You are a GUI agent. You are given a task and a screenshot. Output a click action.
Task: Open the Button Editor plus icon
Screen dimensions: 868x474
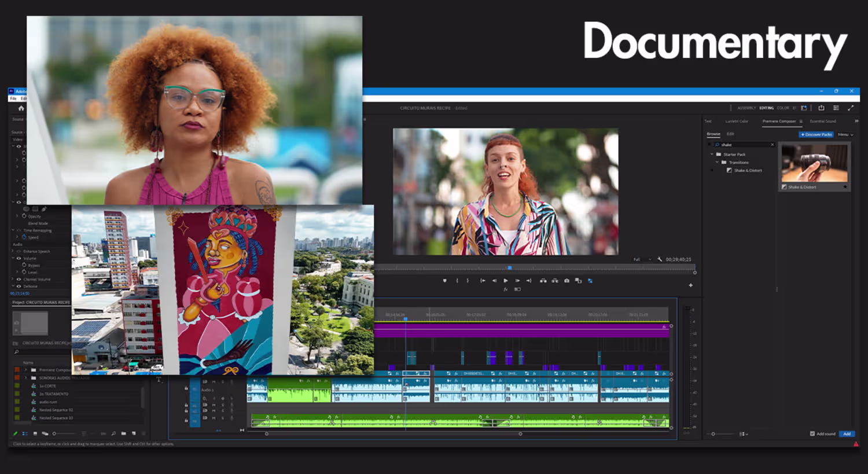[x=690, y=285]
